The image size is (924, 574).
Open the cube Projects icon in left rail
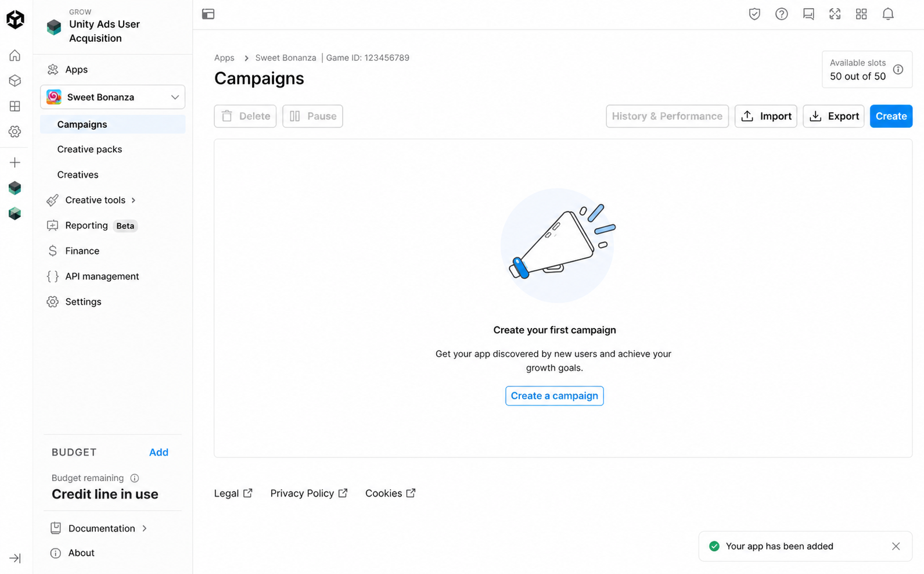click(15, 81)
